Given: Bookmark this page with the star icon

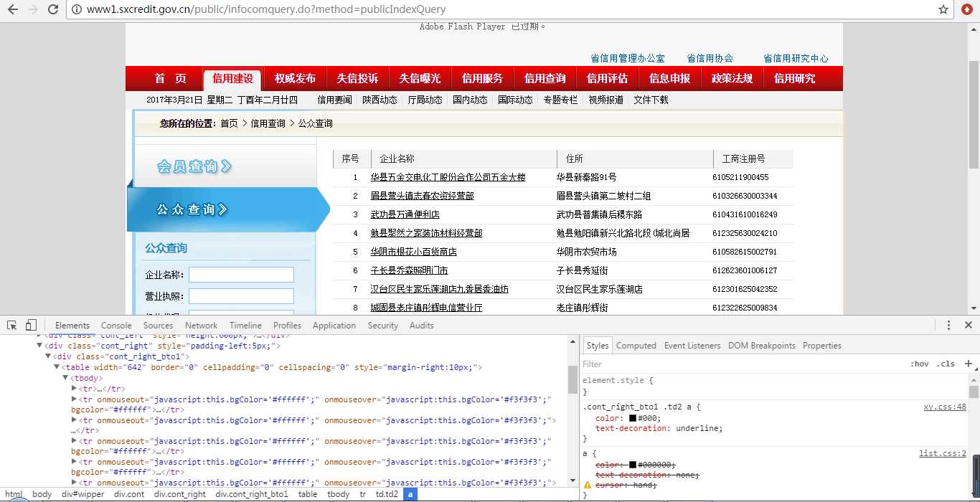Looking at the screenshot, I should (x=943, y=9).
